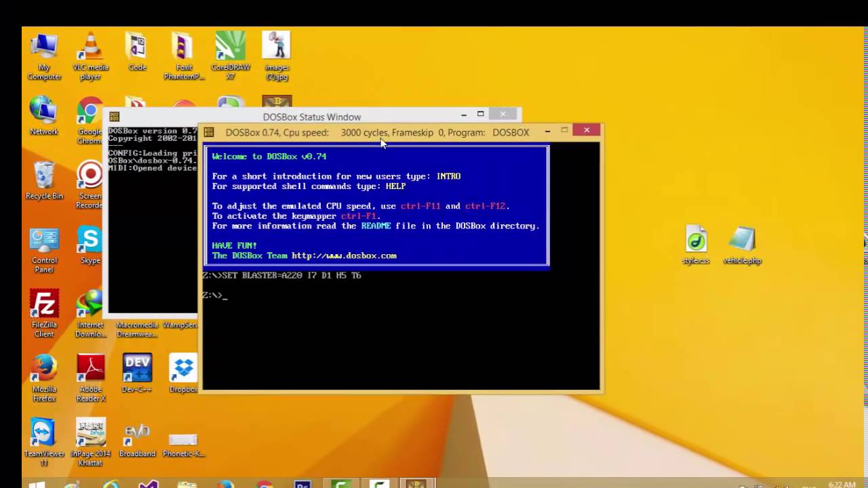Open the Network desktop icon

point(44,116)
